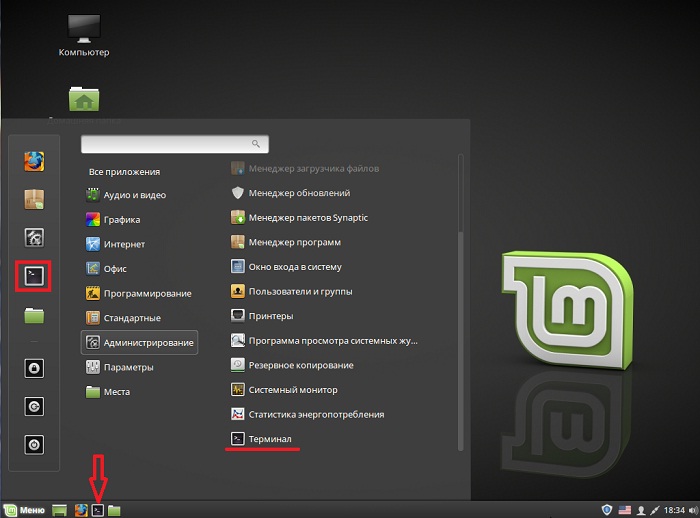Open Резервное копирование
Image resolution: width=700 pixels, height=518 pixels.
(x=292, y=365)
